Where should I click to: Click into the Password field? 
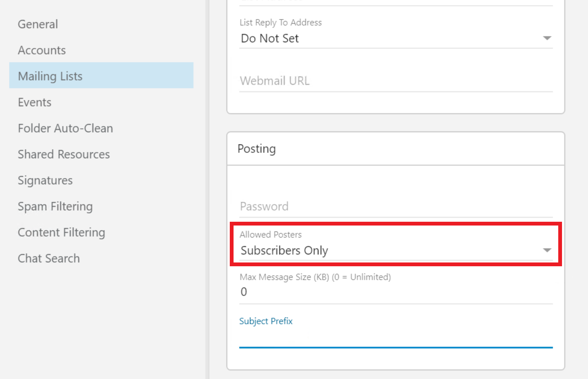(396, 206)
